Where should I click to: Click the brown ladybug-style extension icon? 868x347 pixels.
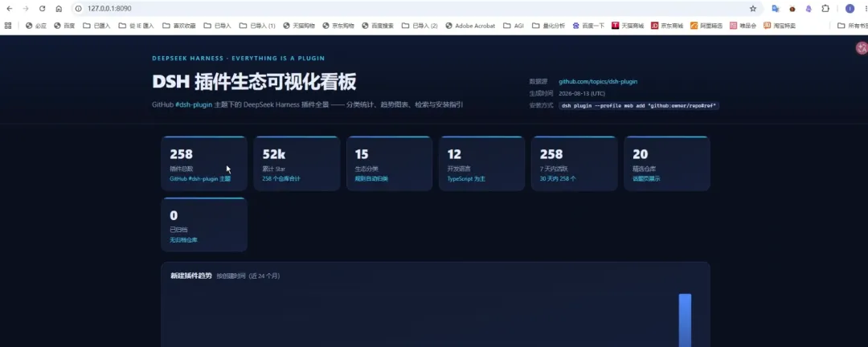pyautogui.click(x=792, y=9)
